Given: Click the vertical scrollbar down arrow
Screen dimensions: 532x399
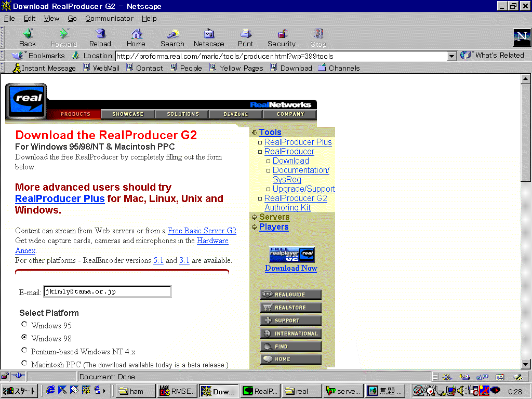Looking at the screenshot, I should [x=525, y=365].
